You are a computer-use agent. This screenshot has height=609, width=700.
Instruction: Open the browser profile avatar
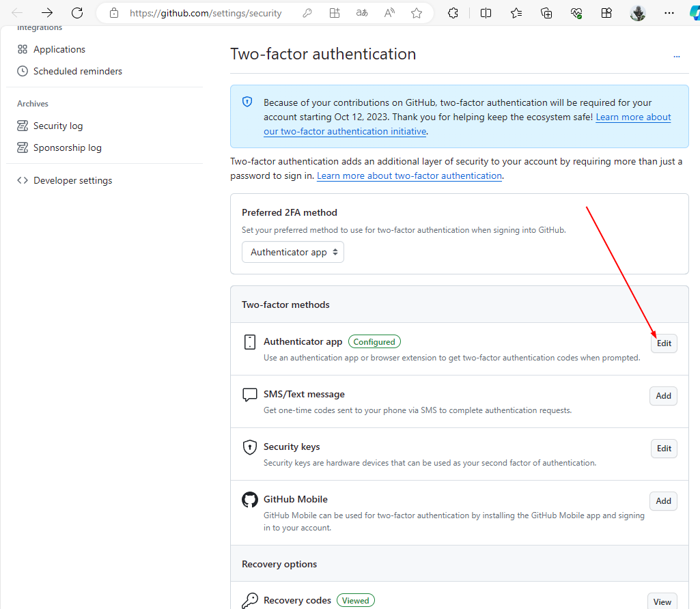[x=638, y=13]
